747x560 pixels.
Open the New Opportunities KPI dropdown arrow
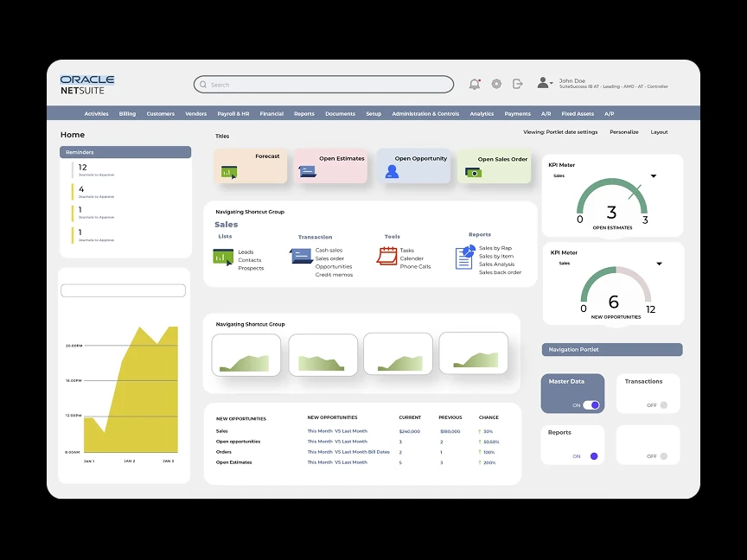[x=659, y=264]
